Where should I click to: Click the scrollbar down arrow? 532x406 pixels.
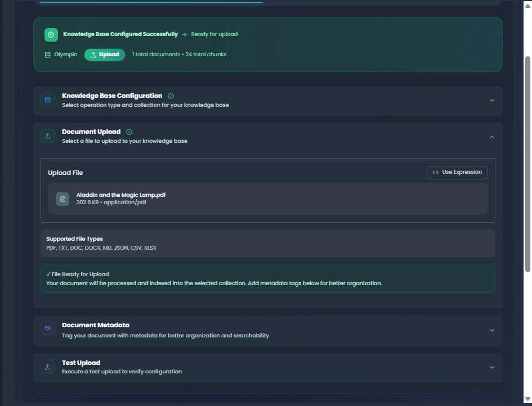(527, 400)
